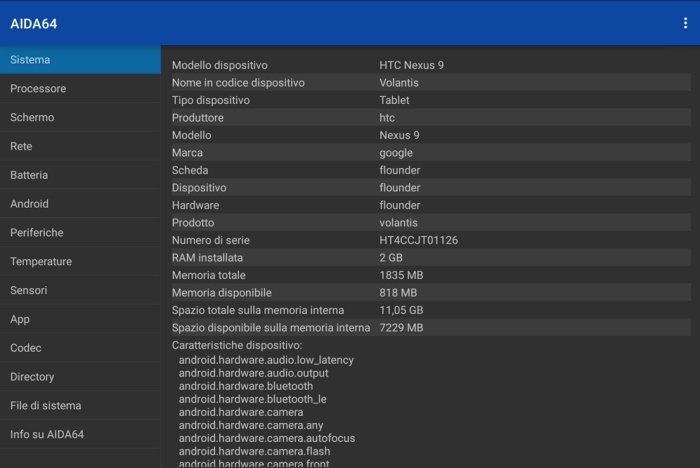Screen dimensions: 700x468
Task: Select the HTC Nexus 9 value
Action: point(412,65)
